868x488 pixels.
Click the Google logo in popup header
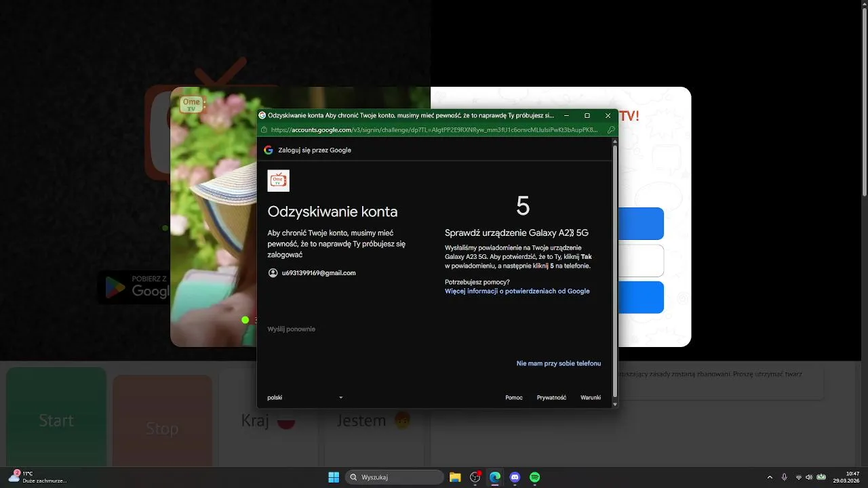point(269,150)
